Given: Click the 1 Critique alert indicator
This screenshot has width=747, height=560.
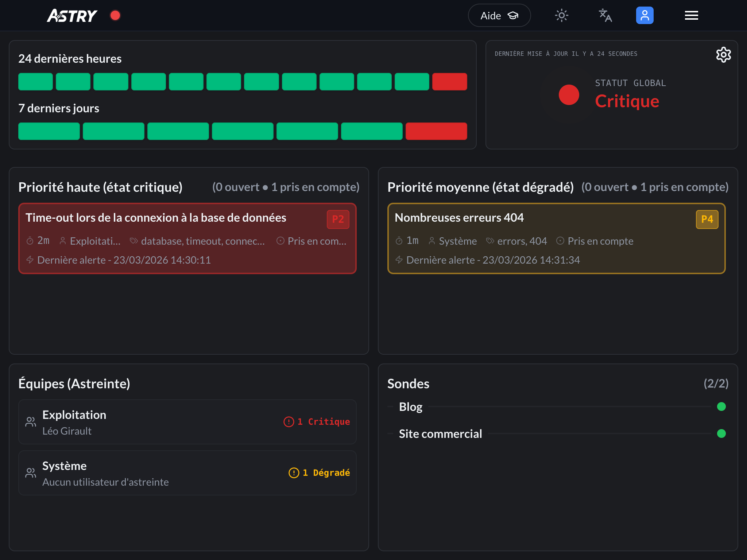Looking at the screenshot, I should [x=317, y=422].
